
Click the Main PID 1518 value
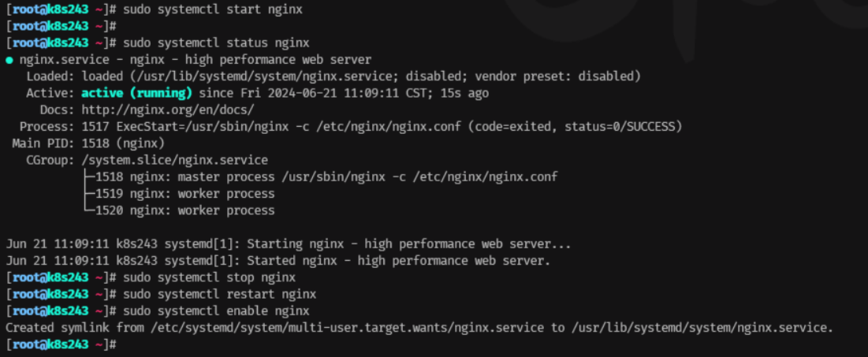123,143
